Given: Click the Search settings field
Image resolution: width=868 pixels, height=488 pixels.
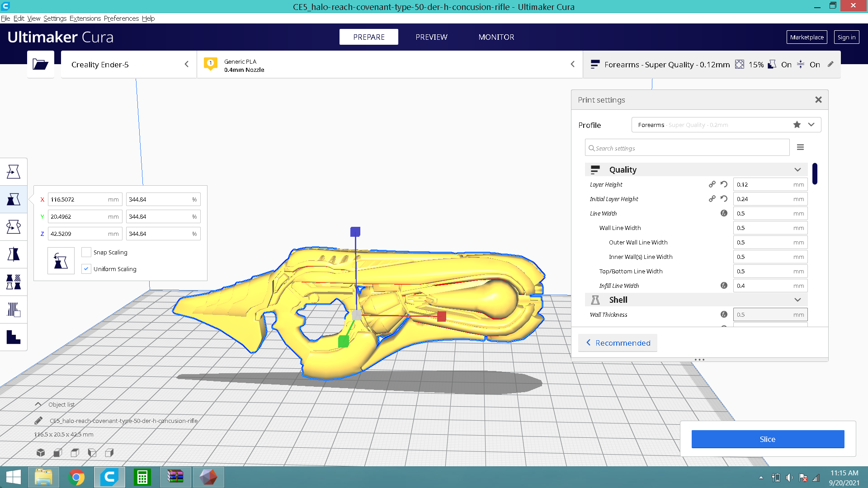Looking at the screenshot, I should [x=687, y=148].
